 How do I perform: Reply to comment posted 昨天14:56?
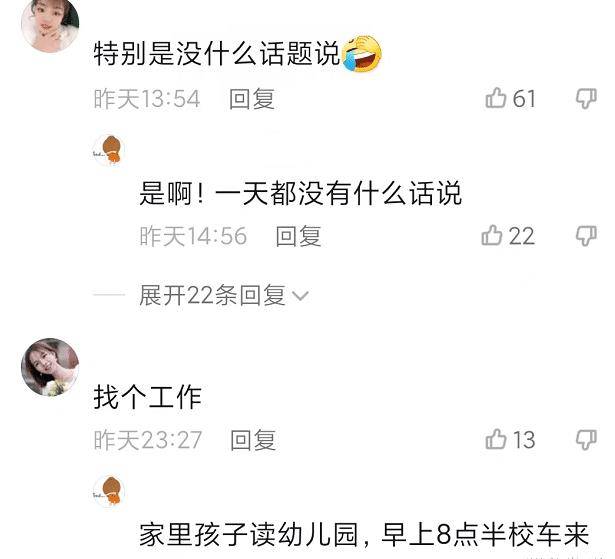298,236
